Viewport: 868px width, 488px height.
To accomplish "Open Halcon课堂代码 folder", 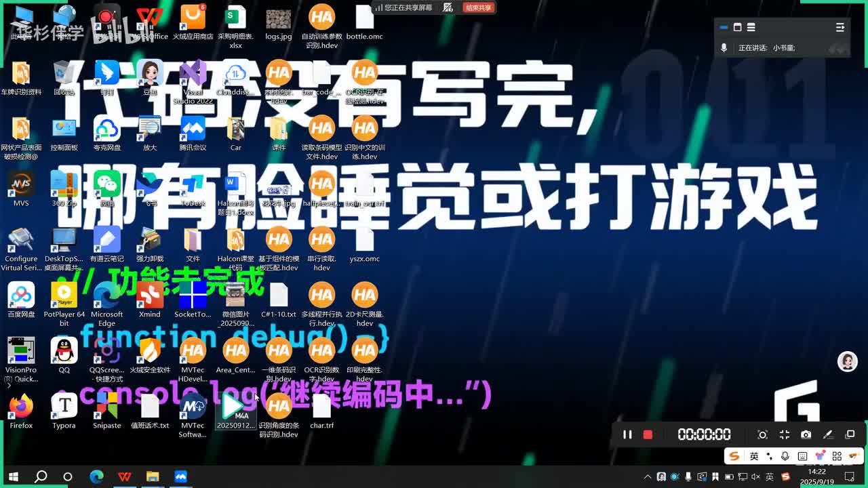I will click(x=235, y=249).
